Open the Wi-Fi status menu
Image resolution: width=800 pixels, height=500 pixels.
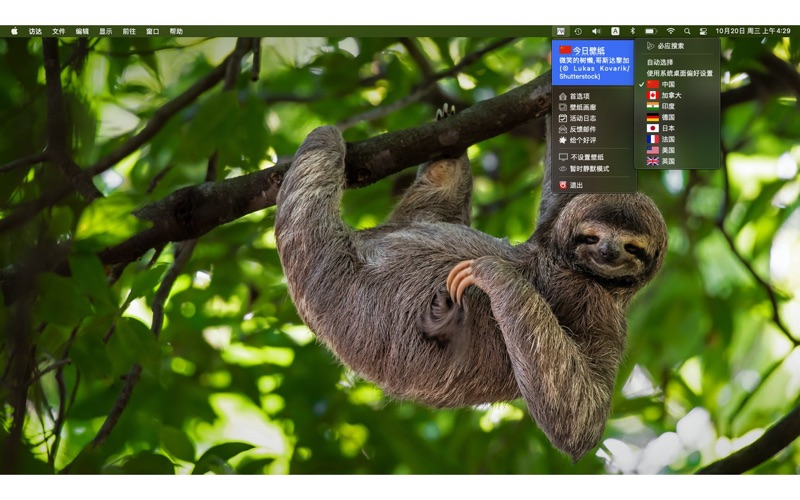670,31
